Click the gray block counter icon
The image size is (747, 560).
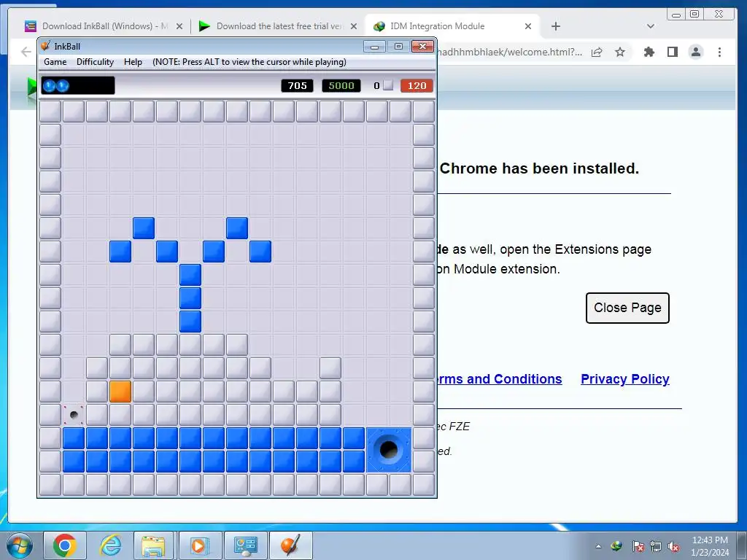coord(388,86)
